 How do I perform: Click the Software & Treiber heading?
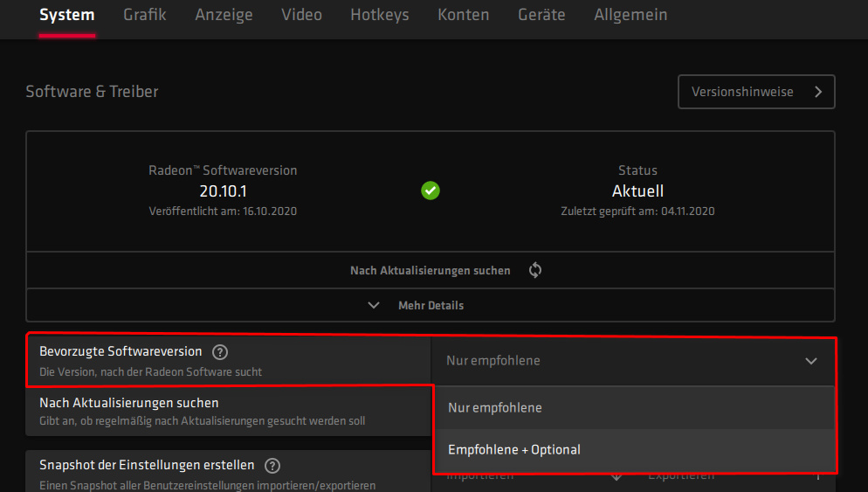[x=92, y=92]
